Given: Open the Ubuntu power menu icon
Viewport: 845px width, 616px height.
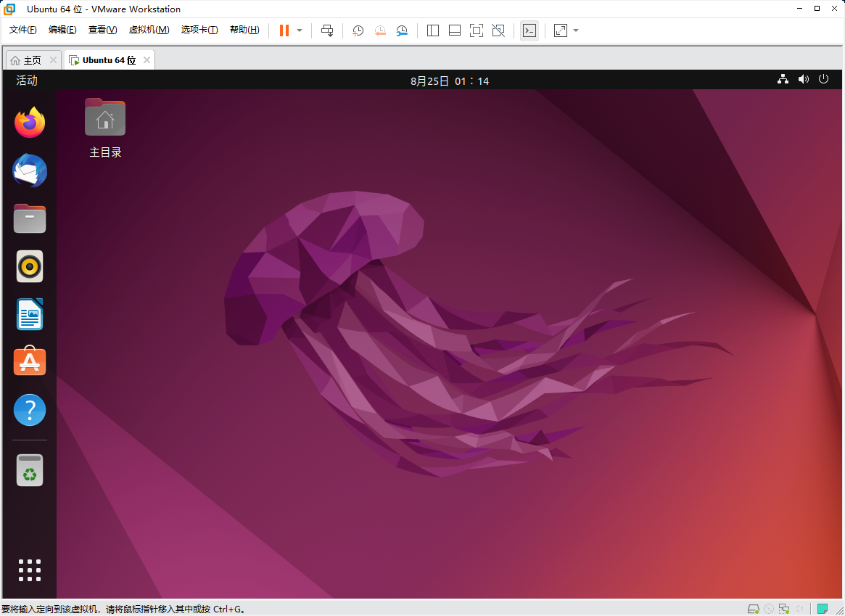Looking at the screenshot, I should 823,79.
